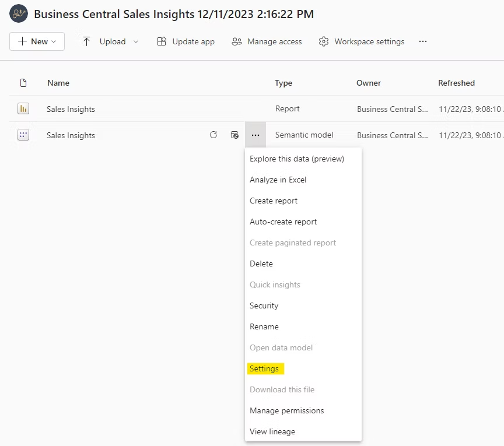Click the file type column header icon
This screenshot has height=446, width=504.
pyautogui.click(x=23, y=83)
